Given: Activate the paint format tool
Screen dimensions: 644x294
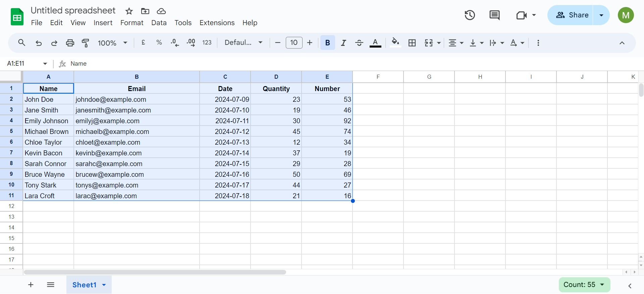Looking at the screenshot, I should pyautogui.click(x=86, y=43).
